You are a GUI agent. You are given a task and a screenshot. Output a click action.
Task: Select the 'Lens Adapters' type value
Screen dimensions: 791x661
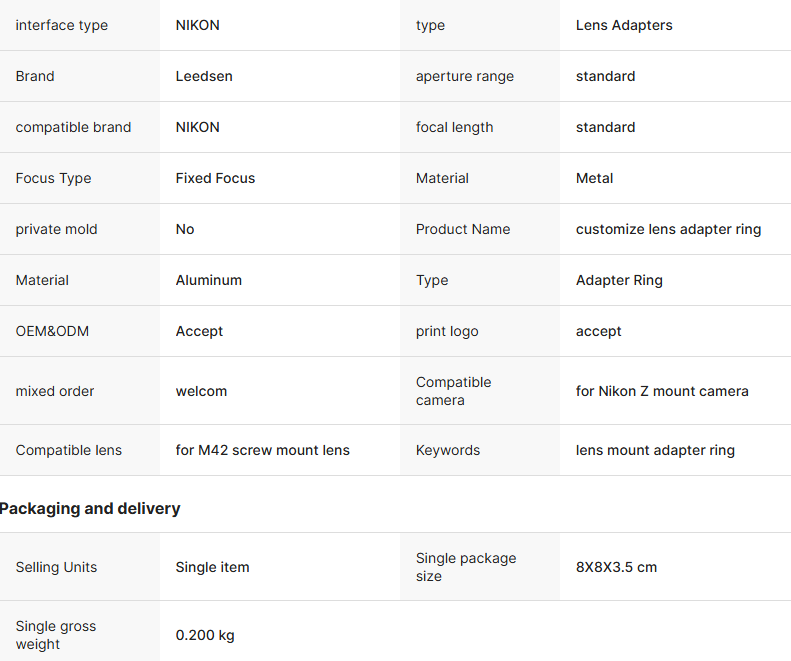click(624, 25)
